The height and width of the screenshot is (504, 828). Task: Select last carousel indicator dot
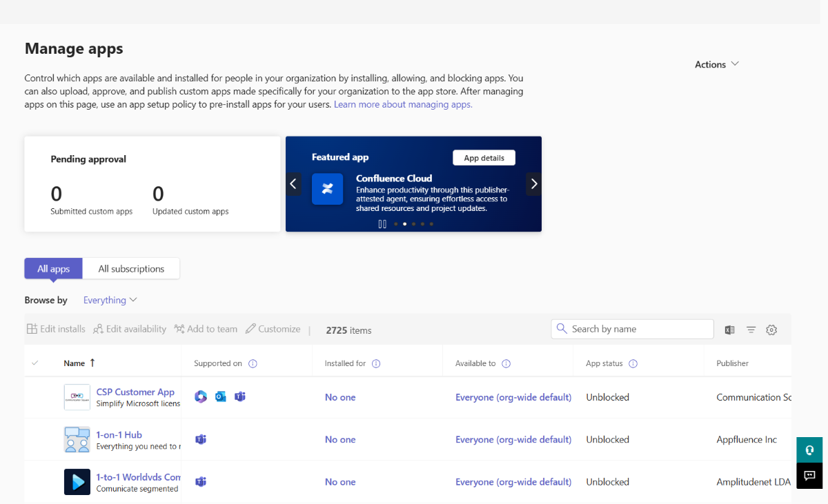[431, 223]
